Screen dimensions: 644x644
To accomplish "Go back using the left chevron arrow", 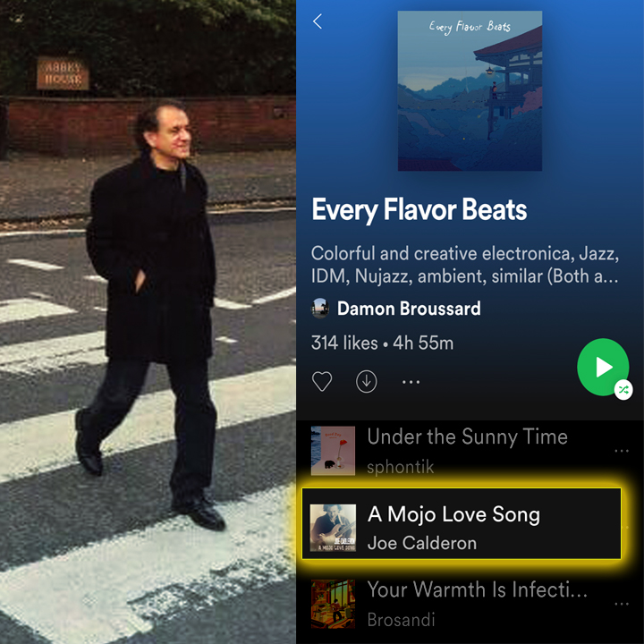I will [x=317, y=21].
